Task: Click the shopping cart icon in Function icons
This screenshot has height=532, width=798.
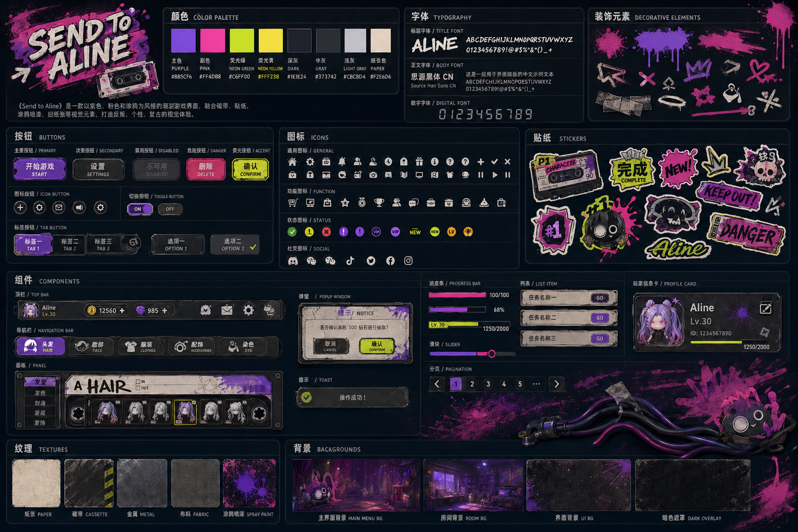Action: click(x=292, y=203)
